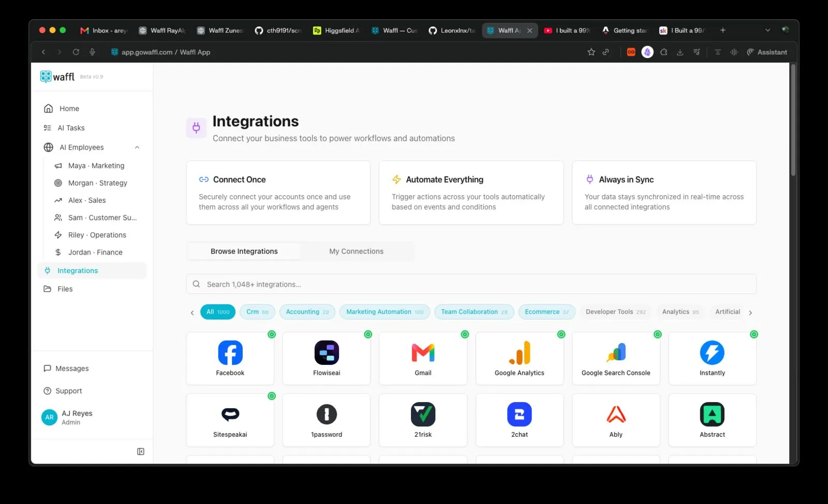Open Jordan · Finance employee
Image resolution: width=828 pixels, height=504 pixels.
click(96, 253)
